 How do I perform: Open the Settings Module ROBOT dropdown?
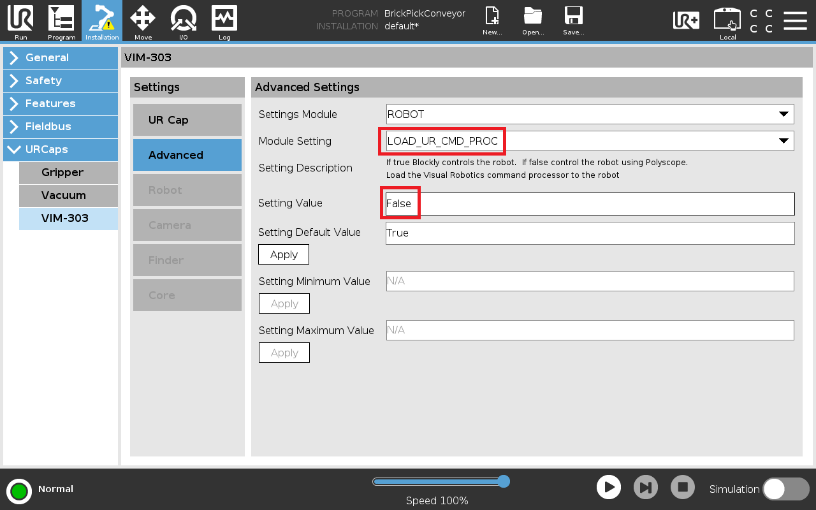[590, 114]
